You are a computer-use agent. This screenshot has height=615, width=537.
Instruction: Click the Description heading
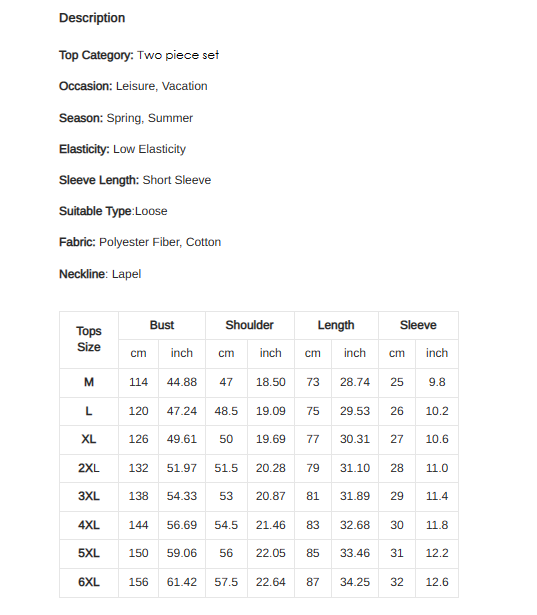point(92,18)
